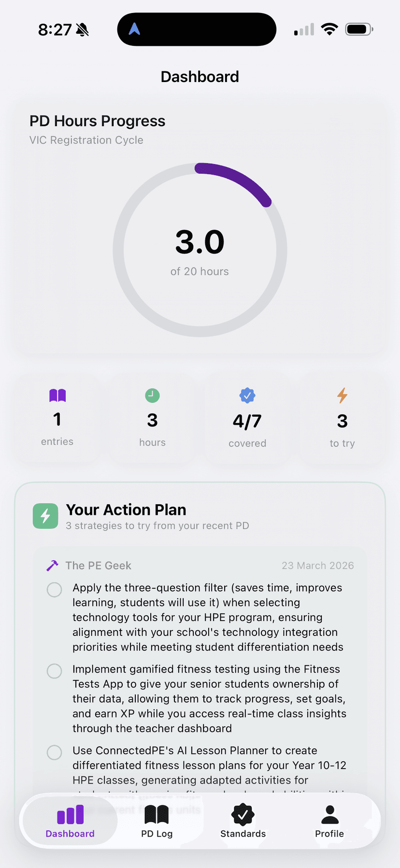Expand The PE Geek action plan card
The height and width of the screenshot is (868, 400).
click(200, 565)
